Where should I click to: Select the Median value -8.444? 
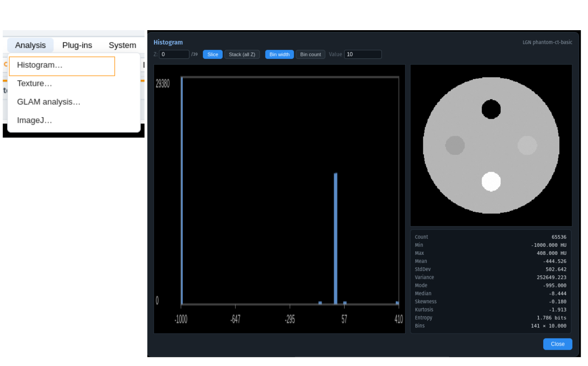(x=557, y=294)
